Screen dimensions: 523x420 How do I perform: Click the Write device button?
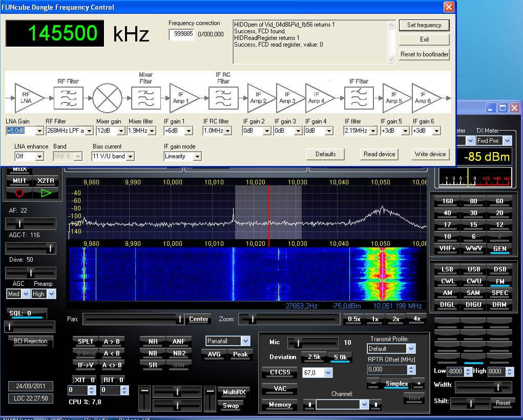pyautogui.click(x=430, y=154)
